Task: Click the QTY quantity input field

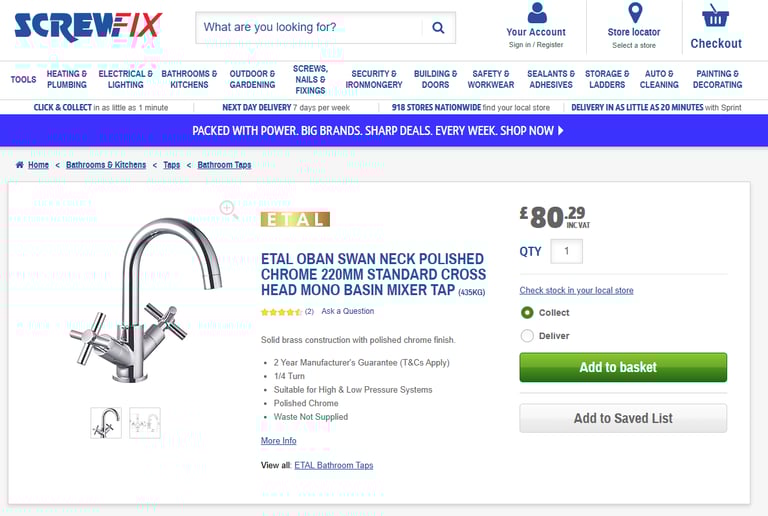Action: click(567, 251)
